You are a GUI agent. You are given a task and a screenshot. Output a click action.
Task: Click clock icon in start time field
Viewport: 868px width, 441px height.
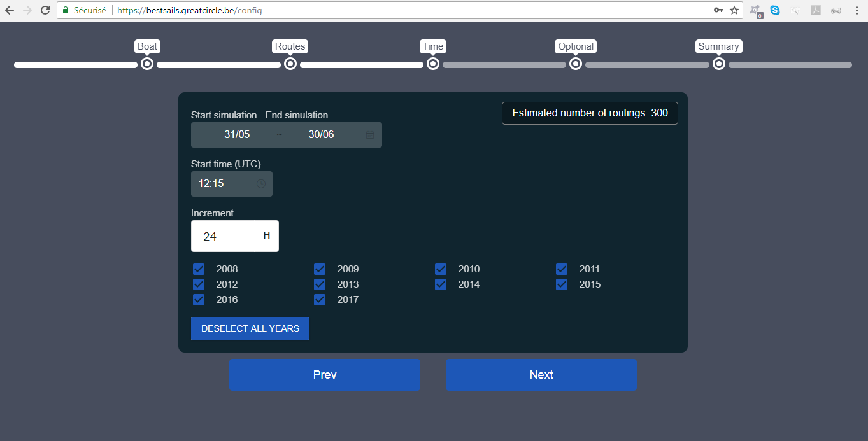(261, 184)
